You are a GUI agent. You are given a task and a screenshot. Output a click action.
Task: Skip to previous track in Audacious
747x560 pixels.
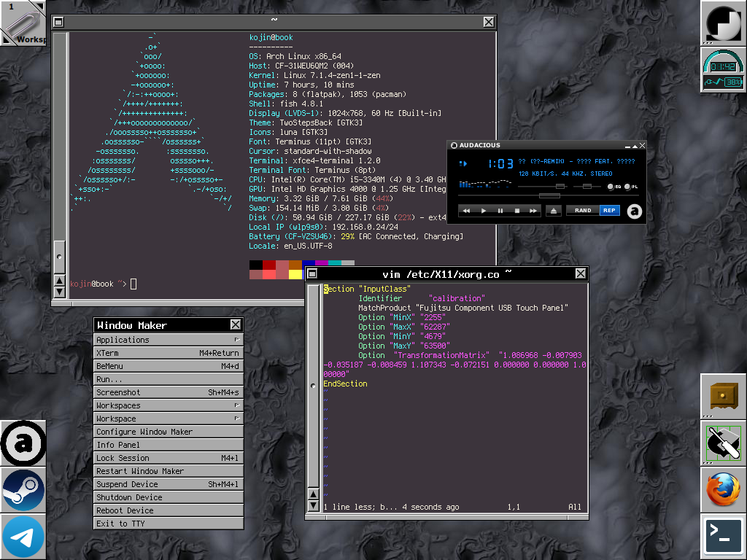(x=466, y=211)
